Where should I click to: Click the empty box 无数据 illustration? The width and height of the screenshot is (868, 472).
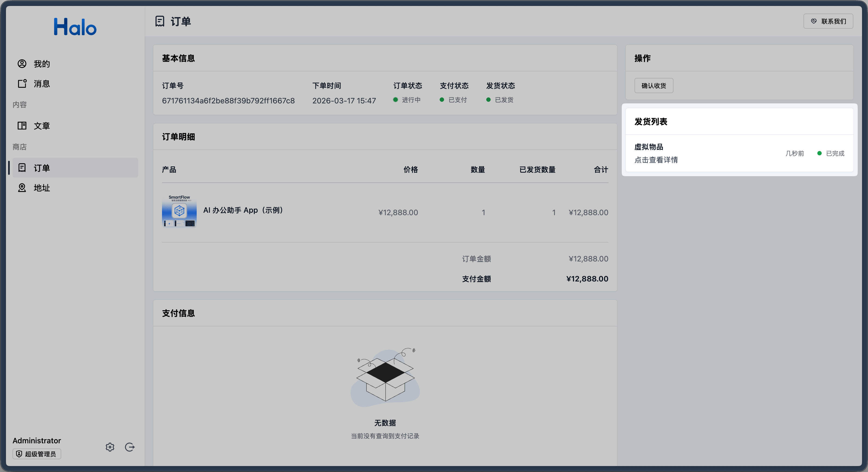pyautogui.click(x=385, y=377)
